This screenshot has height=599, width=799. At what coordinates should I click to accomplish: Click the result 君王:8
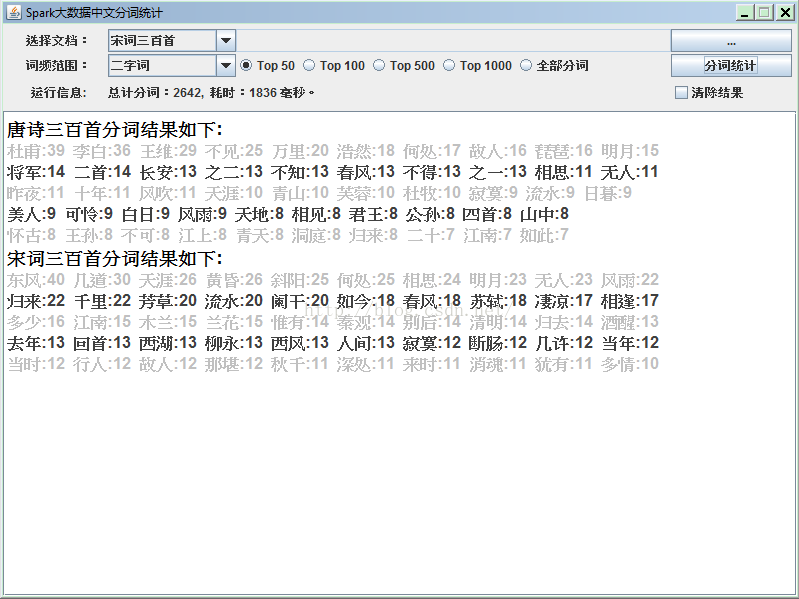[373, 214]
